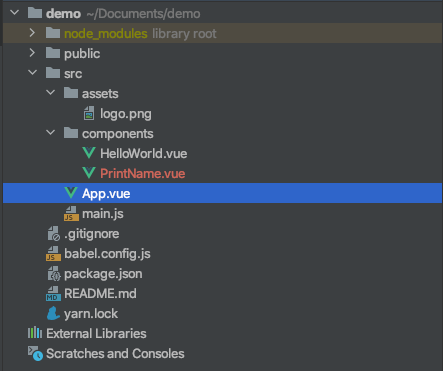Click the node_modules folder icon
This screenshot has width=443, height=371.
(x=53, y=33)
